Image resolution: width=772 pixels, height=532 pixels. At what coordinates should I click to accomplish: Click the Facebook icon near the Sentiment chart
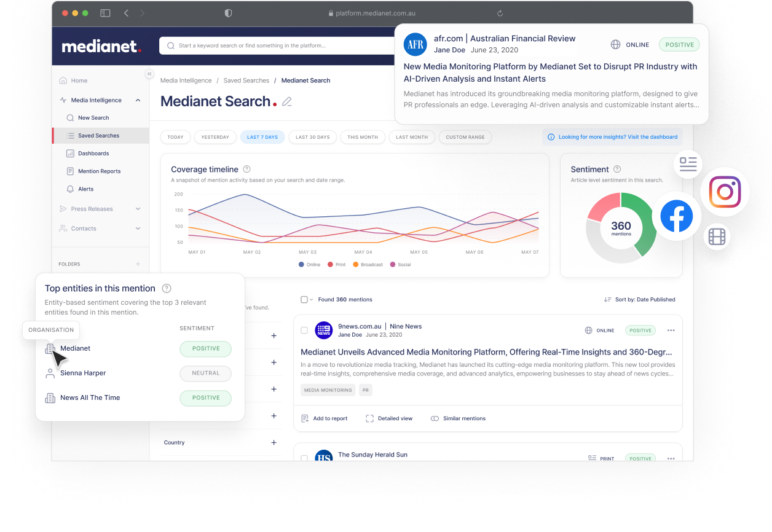(x=676, y=216)
